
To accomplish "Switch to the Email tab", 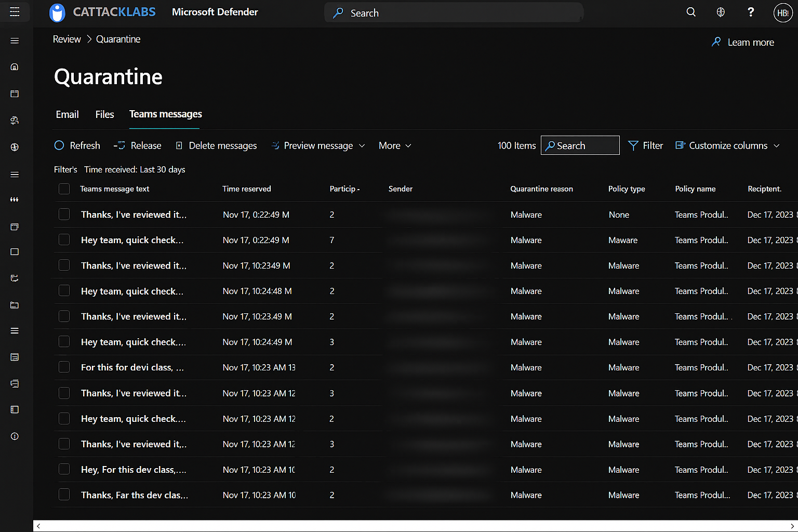I will [67, 114].
